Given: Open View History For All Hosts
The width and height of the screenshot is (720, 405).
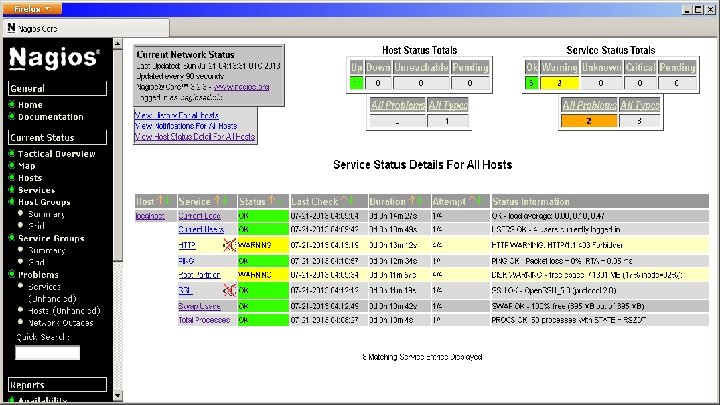Looking at the screenshot, I should (176, 115).
